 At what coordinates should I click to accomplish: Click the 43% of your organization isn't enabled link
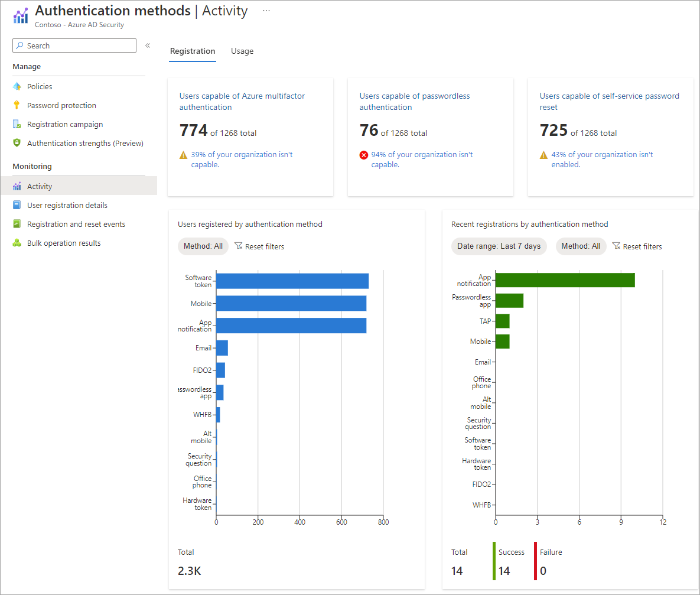point(602,160)
